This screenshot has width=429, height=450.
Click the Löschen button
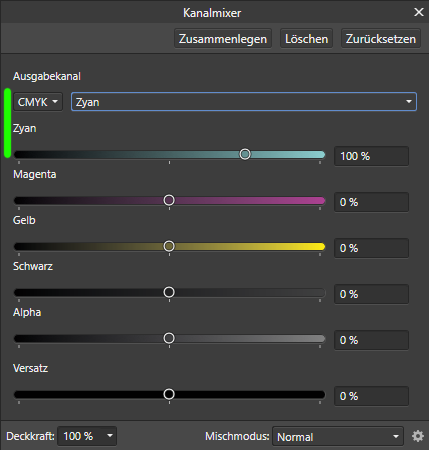pyautogui.click(x=306, y=39)
